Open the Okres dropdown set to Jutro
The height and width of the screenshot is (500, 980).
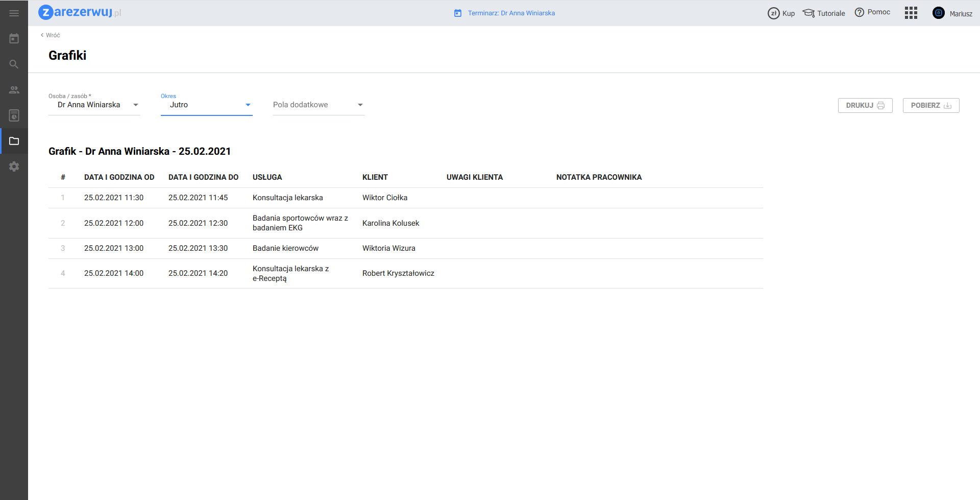pos(206,105)
